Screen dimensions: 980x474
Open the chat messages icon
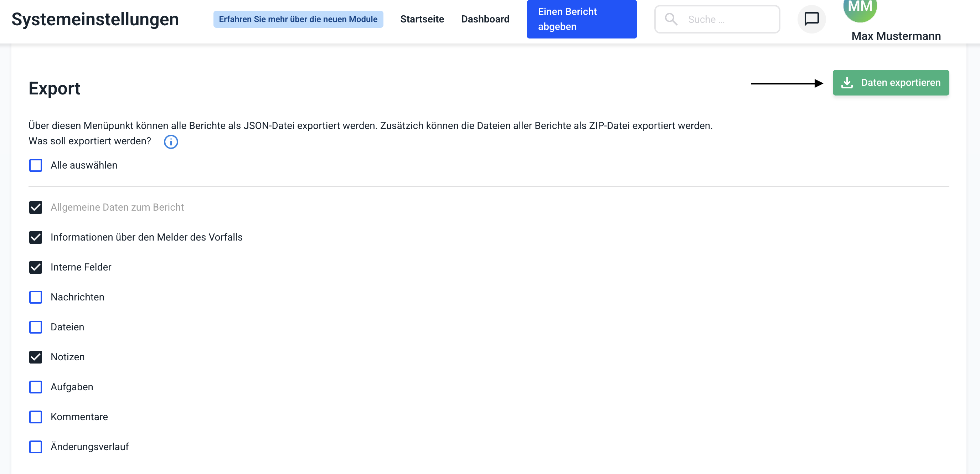click(x=811, y=19)
